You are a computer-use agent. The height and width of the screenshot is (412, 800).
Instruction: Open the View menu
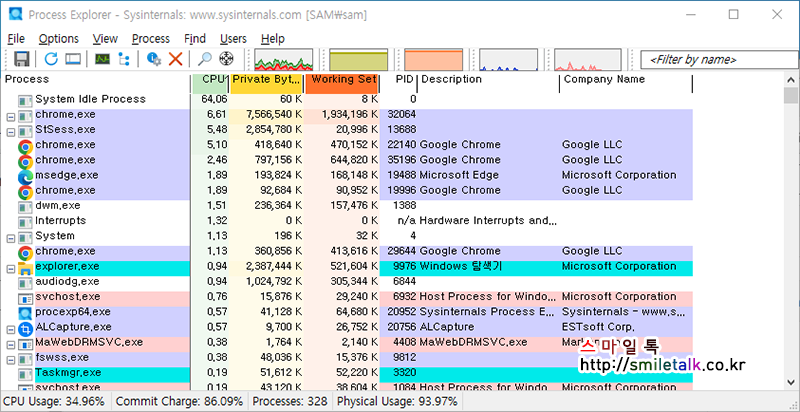pyautogui.click(x=105, y=39)
